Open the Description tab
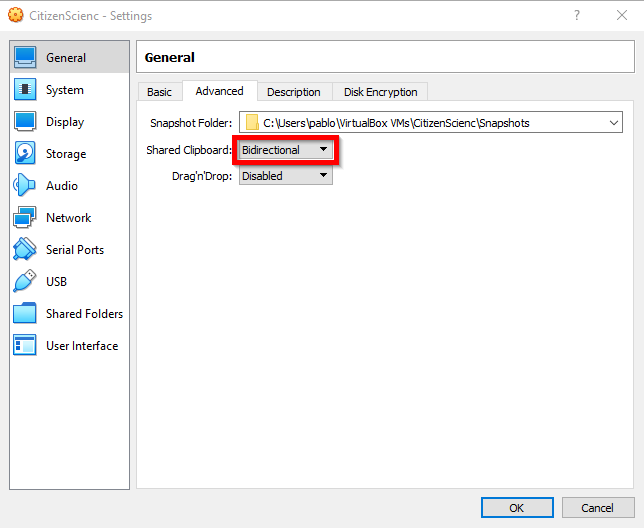Viewport: 644px width, 528px height. [294, 92]
